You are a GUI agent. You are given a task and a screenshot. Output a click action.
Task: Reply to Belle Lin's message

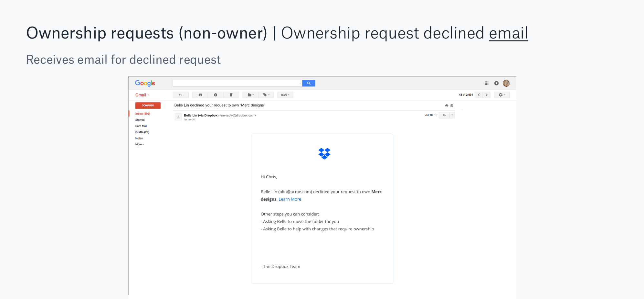pyautogui.click(x=445, y=115)
